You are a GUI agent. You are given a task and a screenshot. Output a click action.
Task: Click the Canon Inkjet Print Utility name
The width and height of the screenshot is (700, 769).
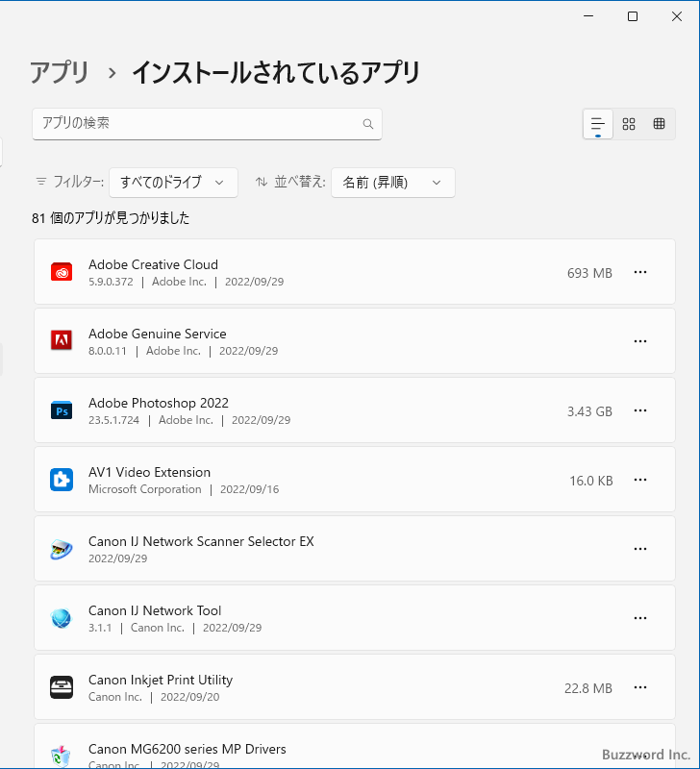tap(161, 680)
